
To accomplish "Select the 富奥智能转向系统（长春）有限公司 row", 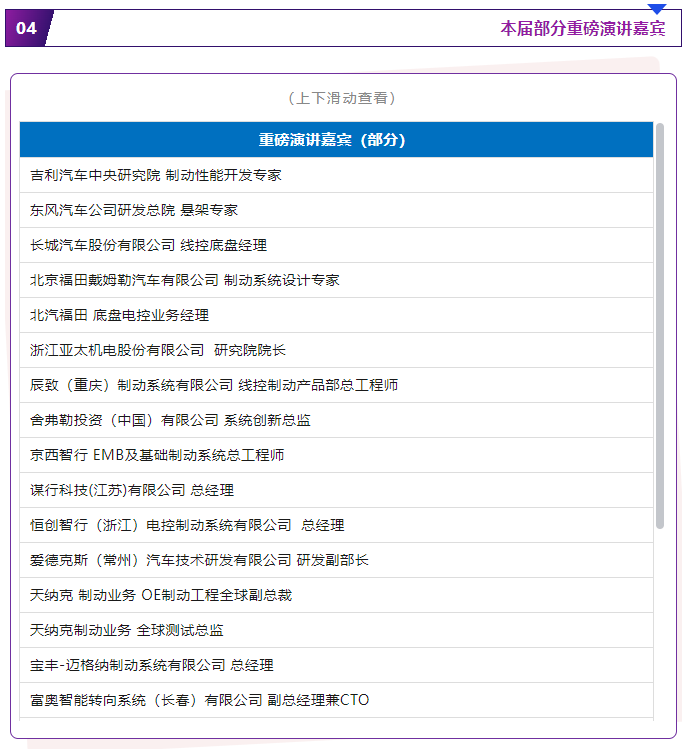I will 200,700.
